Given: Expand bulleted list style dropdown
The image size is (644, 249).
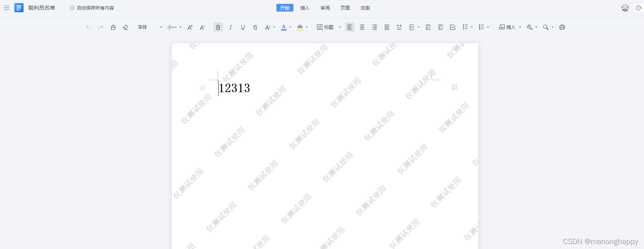Looking at the screenshot, I should pos(472,27).
